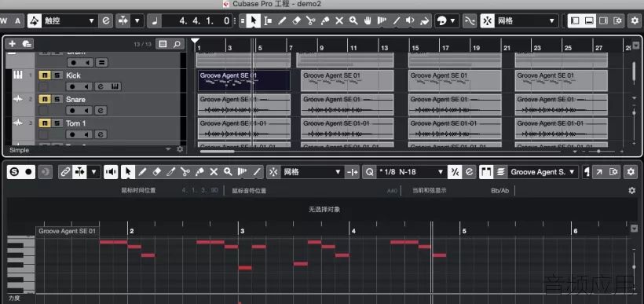
Task: Open the track presets button next to Add Track
Action: (x=27, y=44)
